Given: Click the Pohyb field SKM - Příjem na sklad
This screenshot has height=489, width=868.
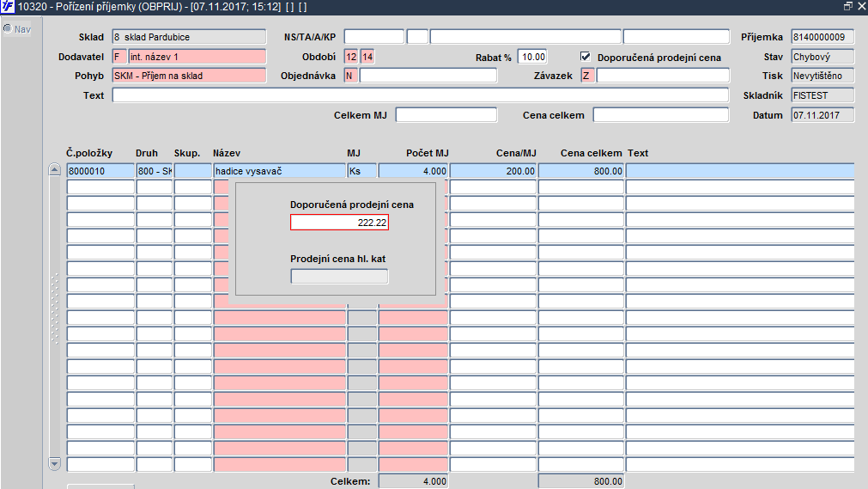Looking at the screenshot, I should tap(189, 76).
